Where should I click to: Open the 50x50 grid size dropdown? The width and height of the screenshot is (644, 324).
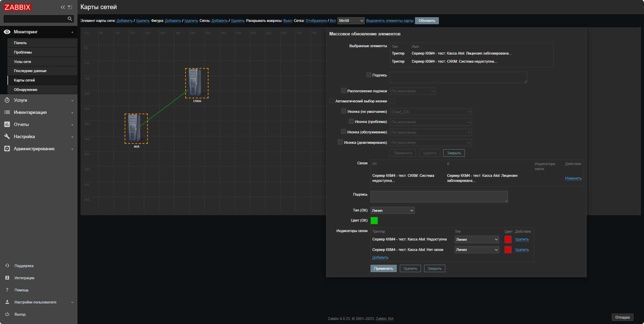[351, 21]
